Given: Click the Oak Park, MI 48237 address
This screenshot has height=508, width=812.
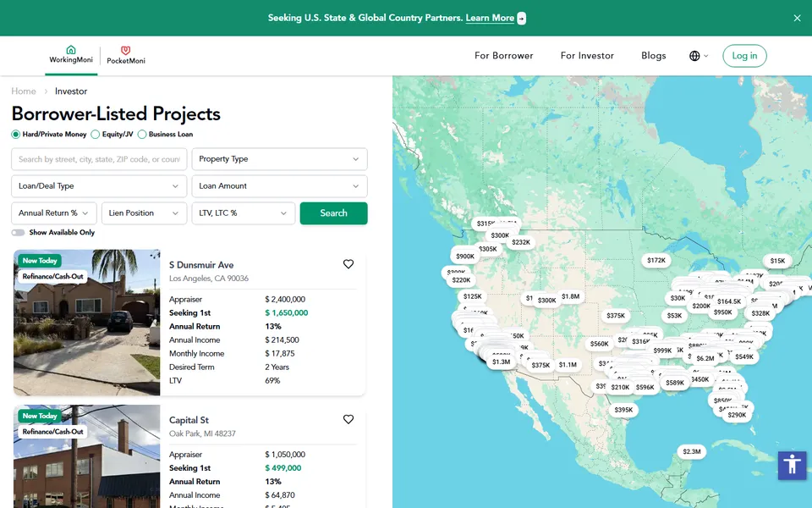Looking at the screenshot, I should 202,433.
